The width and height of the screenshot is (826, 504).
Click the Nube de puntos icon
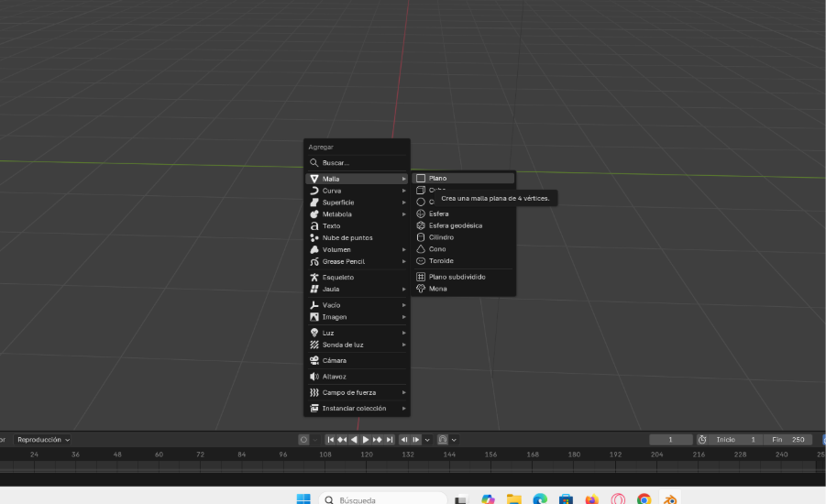coord(314,237)
